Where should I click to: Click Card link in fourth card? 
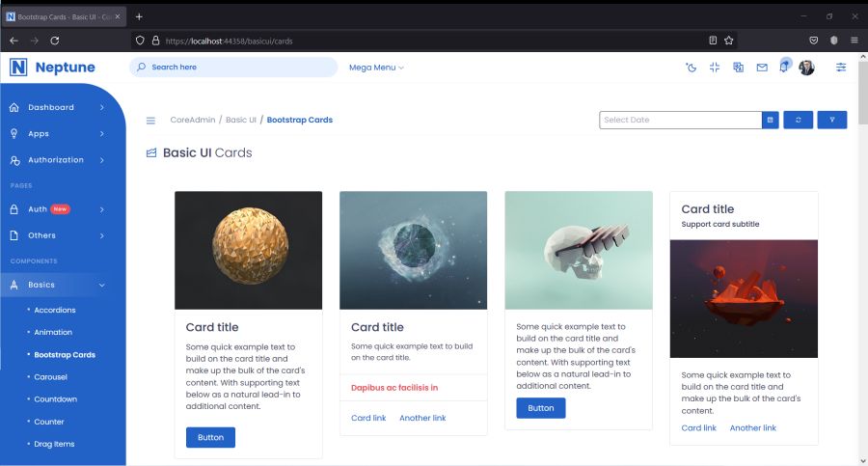click(698, 427)
